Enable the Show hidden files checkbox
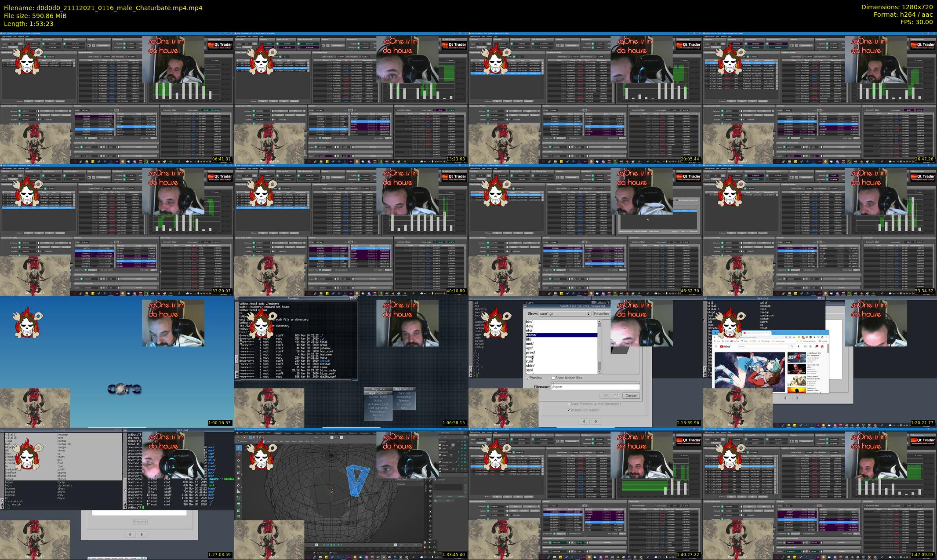Screen dimensions: 937x560 tap(553, 378)
